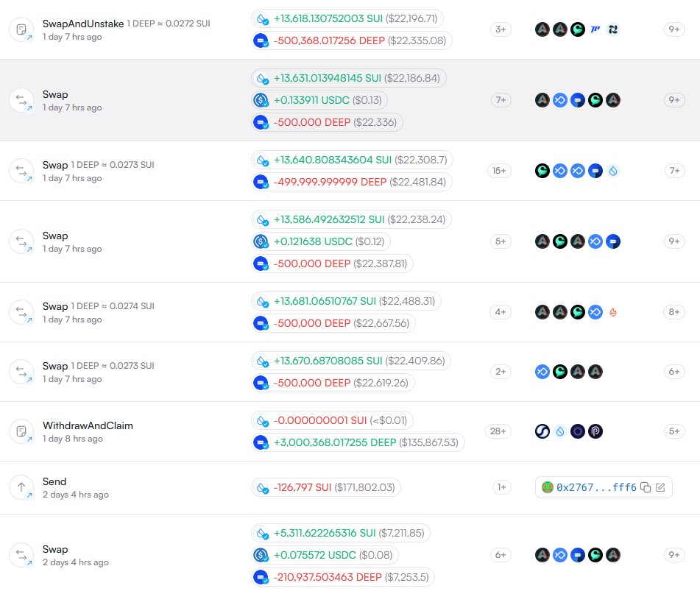
Task: Open the 5+ badge in WithdrawAndClaim row
Action: pyautogui.click(x=674, y=431)
